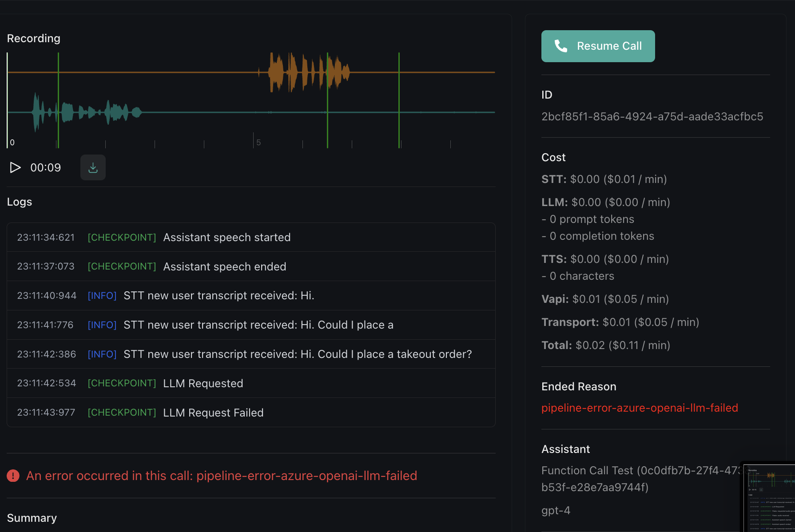Image resolution: width=795 pixels, height=532 pixels.
Task: Select the first green waveform marker
Action: [58, 100]
